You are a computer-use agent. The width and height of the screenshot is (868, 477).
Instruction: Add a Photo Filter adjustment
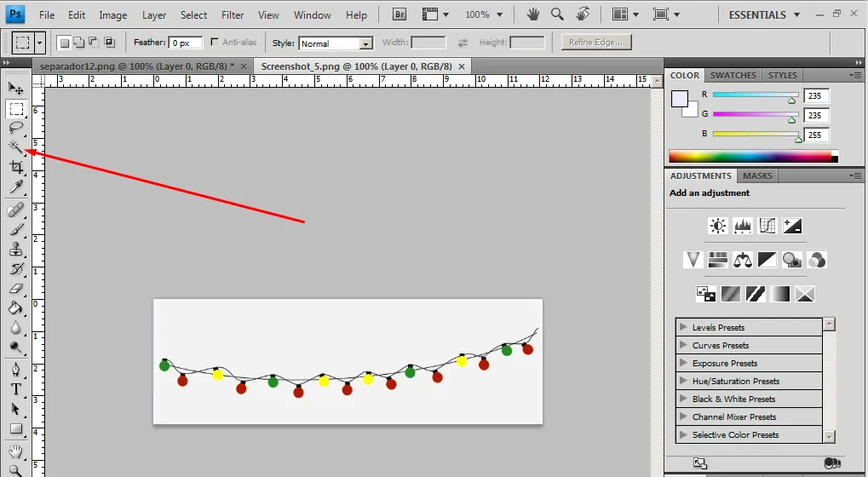(x=792, y=260)
